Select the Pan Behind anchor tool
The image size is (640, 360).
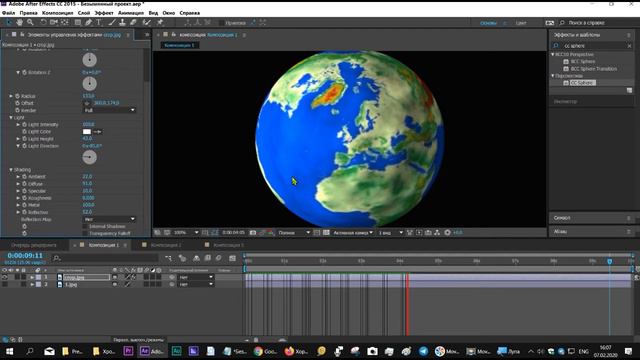click(x=64, y=22)
